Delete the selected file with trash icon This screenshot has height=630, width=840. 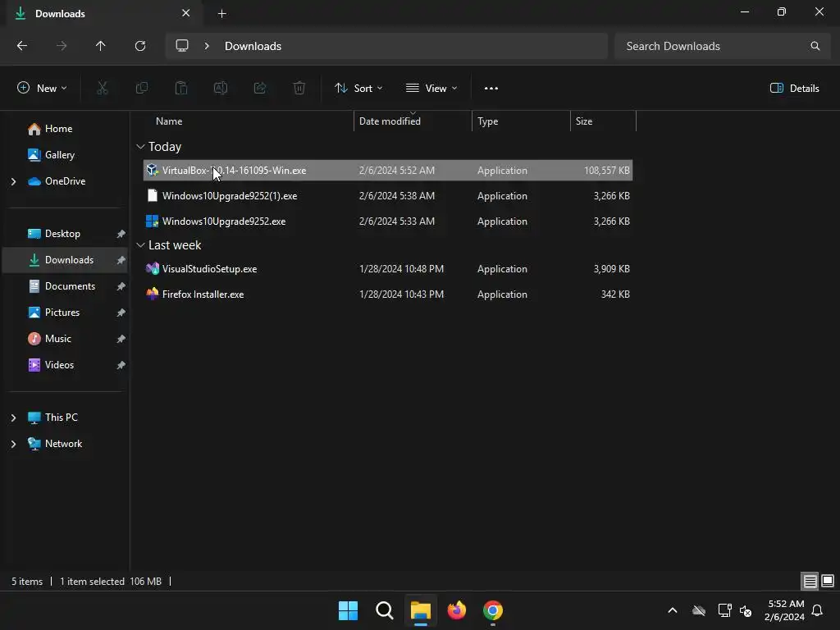click(x=299, y=88)
